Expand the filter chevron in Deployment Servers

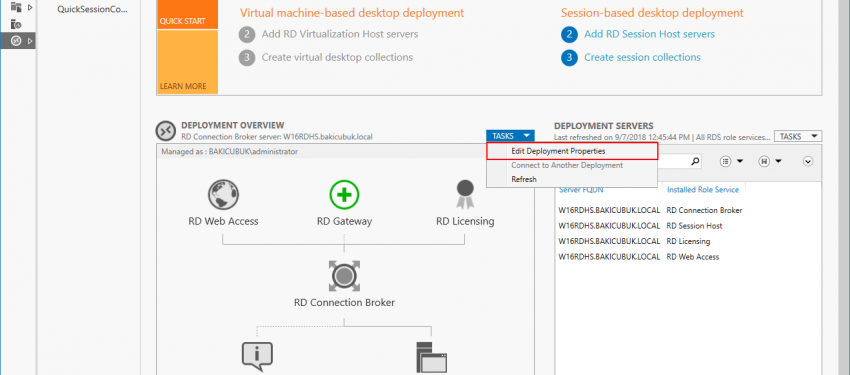pos(808,161)
